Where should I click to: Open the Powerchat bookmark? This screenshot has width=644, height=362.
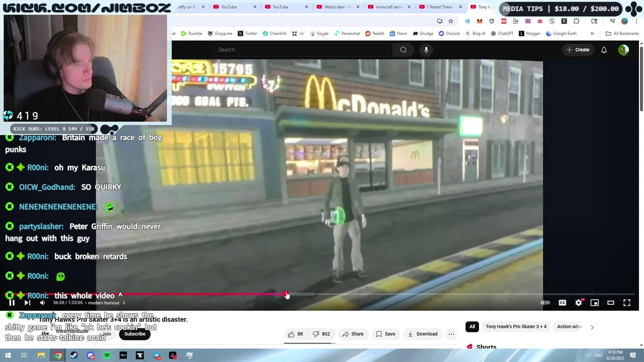click(347, 34)
